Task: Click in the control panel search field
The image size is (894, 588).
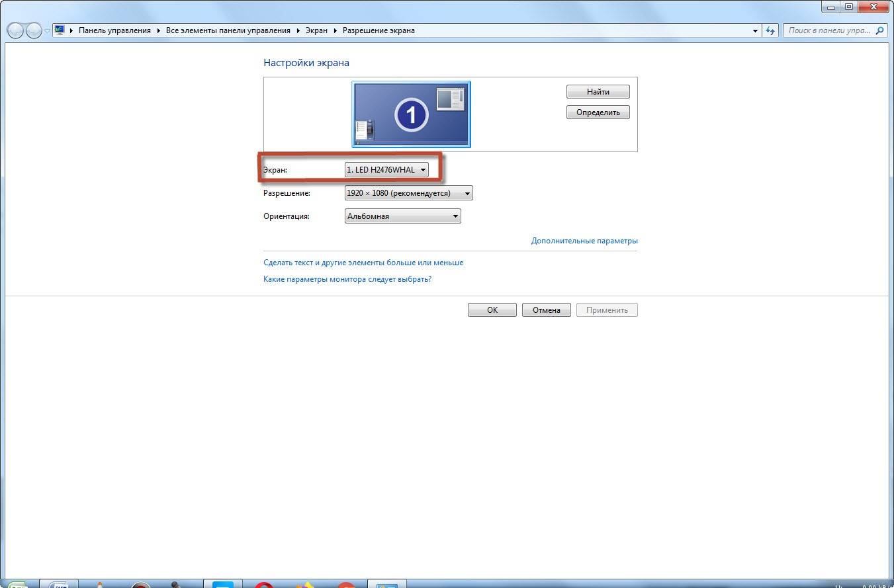Action: click(x=828, y=30)
